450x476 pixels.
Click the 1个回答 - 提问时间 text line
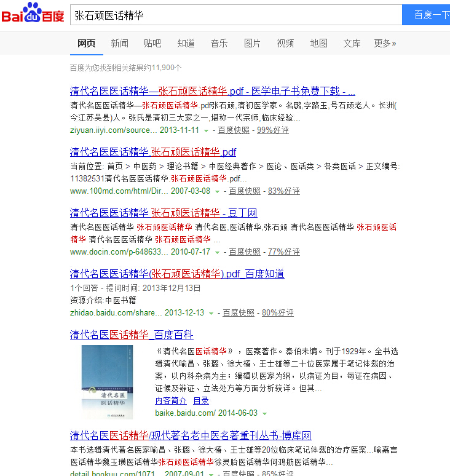coord(135,288)
